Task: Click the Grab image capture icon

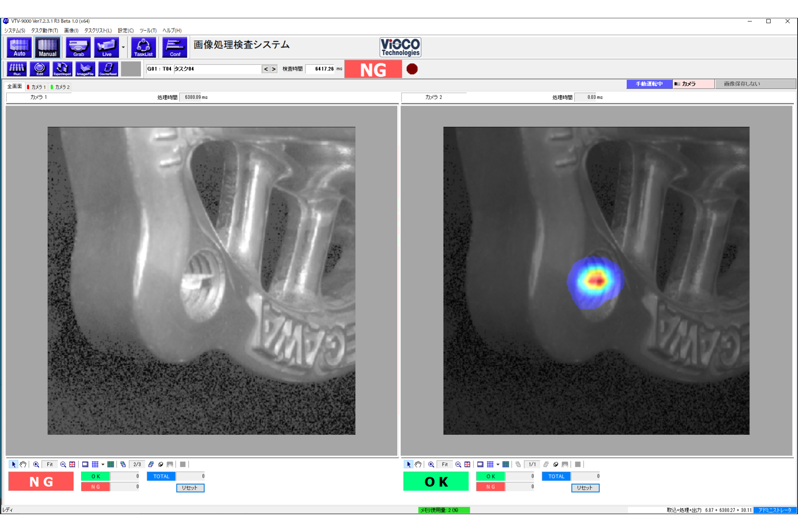Action: coord(78,47)
